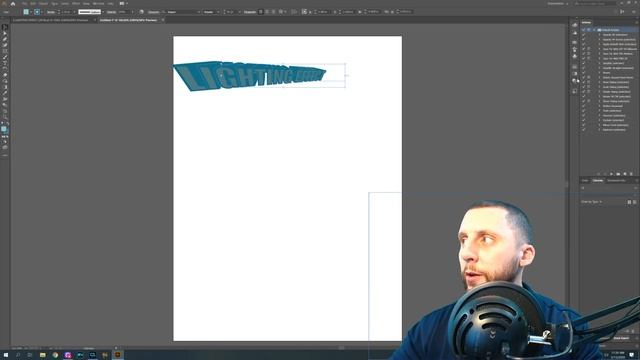Open the File menu
This screenshot has height=360, width=640.
pyautogui.click(x=25, y=3)
